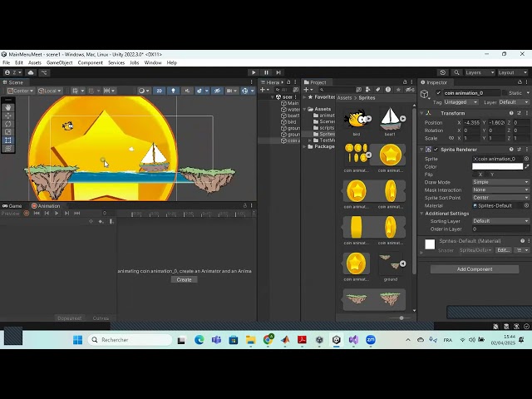Open the File menu
This screenshot has width=532, height=399.
tap(6, 63)
